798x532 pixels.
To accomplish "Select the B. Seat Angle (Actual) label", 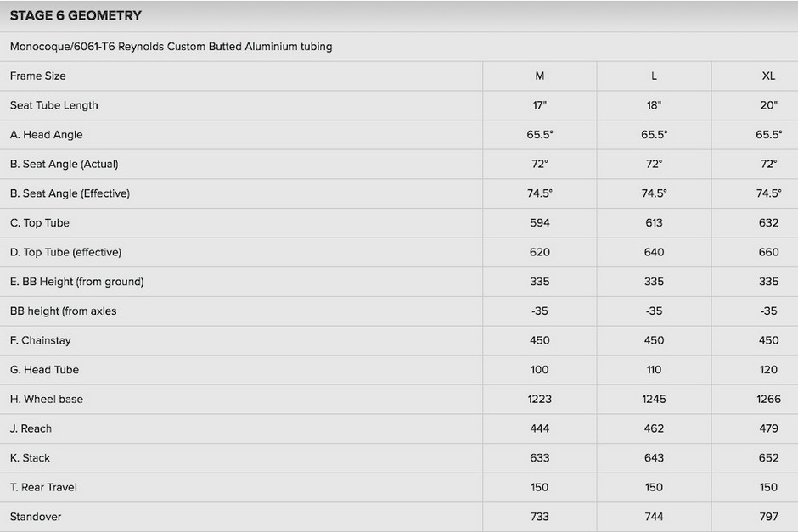I will click(x=65, y=165).
